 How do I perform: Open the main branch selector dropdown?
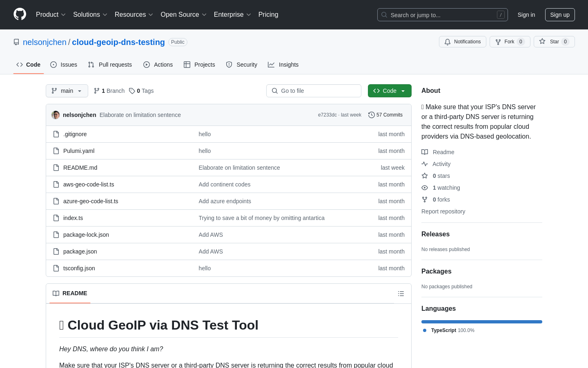tap(67, 91)
